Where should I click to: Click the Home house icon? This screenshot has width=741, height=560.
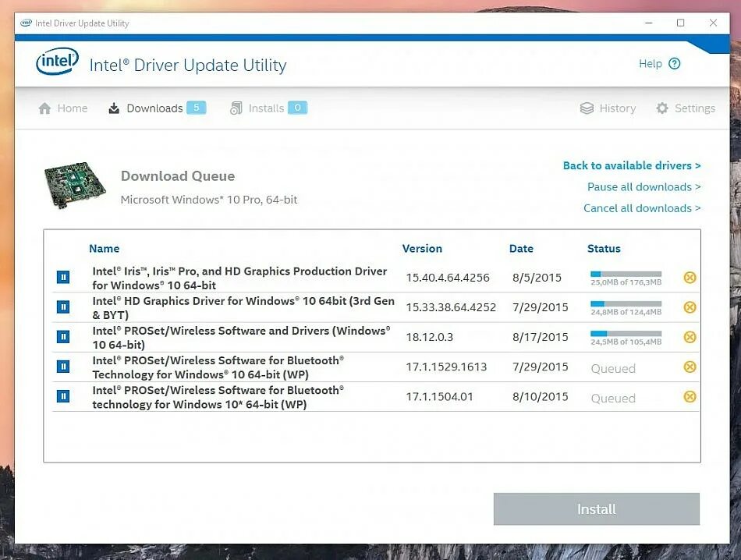click(45, 108)
